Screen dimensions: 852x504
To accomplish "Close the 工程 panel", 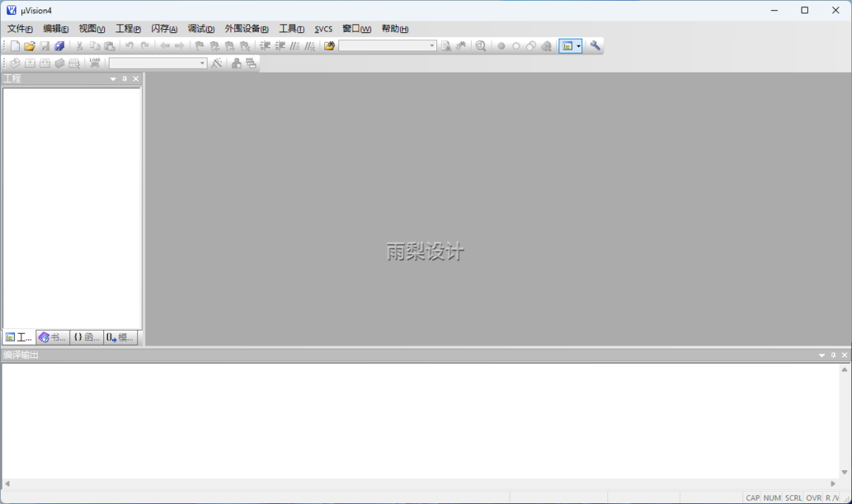I will point(135,79).
